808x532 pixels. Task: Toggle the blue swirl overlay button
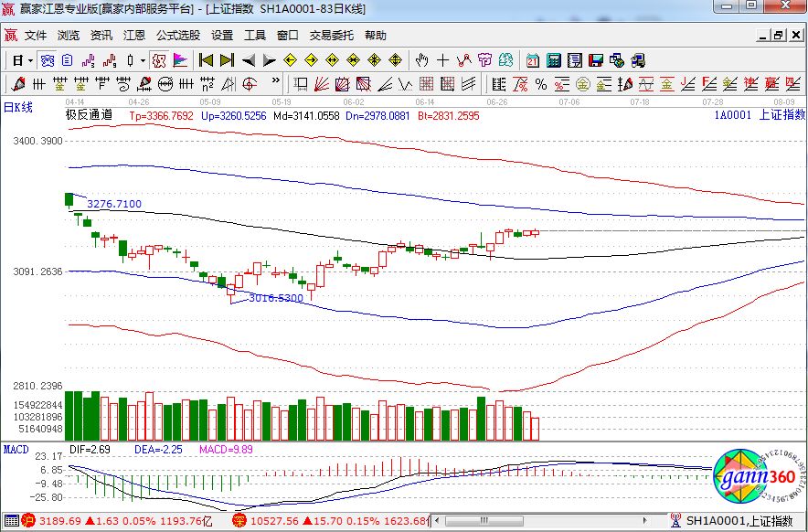pyautogui.click(x=48, y=60)
